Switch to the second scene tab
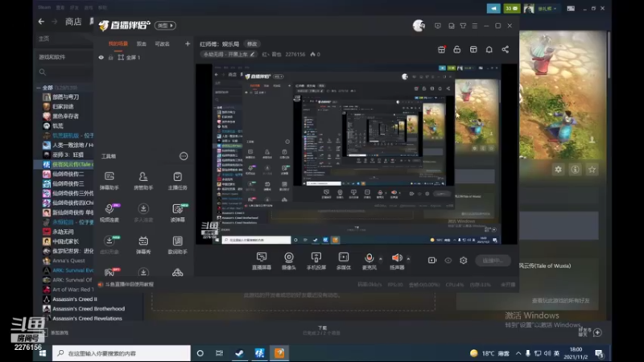Viewport: 644px width, 362px height. pos(142,43)
